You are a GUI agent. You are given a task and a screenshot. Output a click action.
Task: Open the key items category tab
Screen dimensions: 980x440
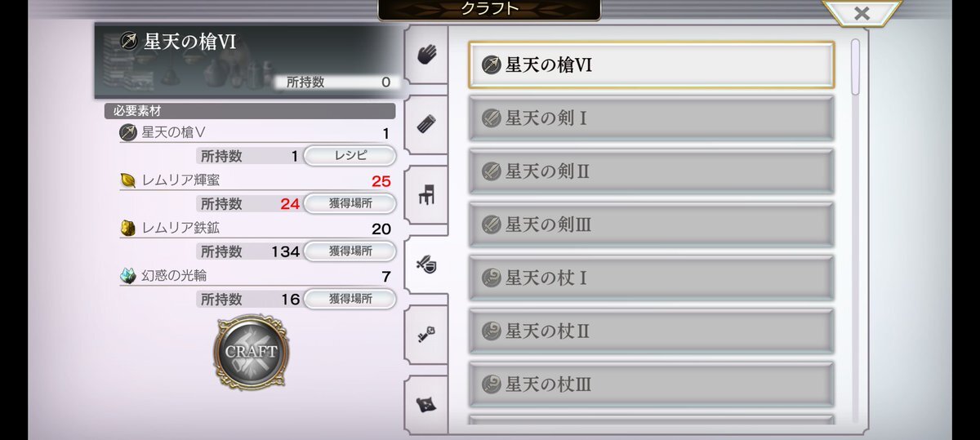tap(427, 335)
